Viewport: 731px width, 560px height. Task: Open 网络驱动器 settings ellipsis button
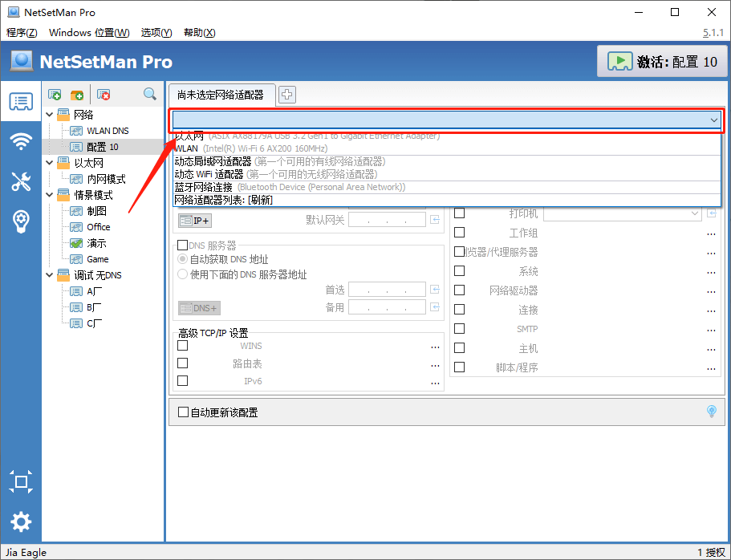tap(711, 291)
